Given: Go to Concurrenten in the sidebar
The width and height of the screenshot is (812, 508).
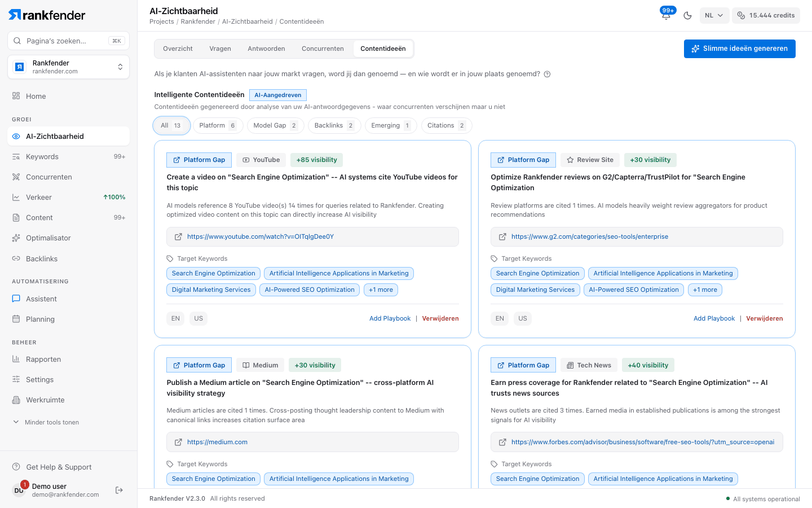Looking at the screenshot, I should click(x=68, y=177).
